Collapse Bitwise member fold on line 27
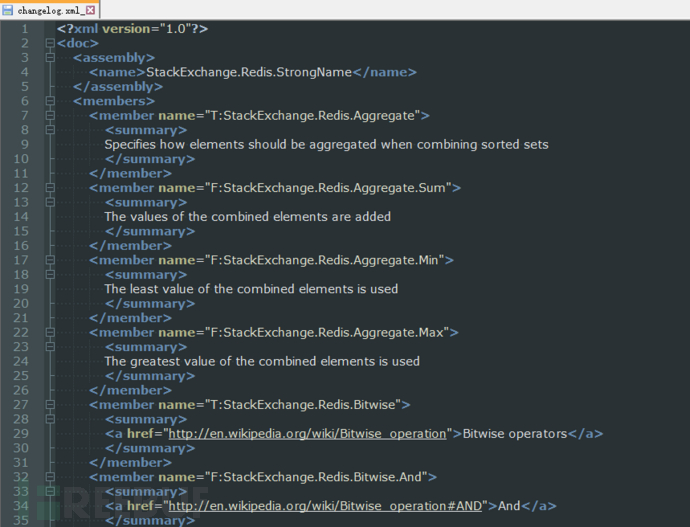The height and width of the screenshot is (527, 690). click(50, 405)
